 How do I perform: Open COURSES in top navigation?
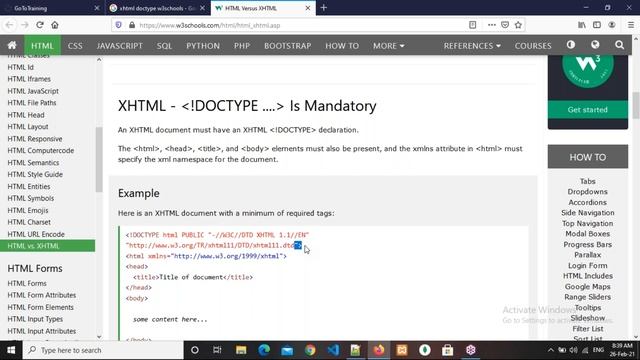tap(533, 46)
